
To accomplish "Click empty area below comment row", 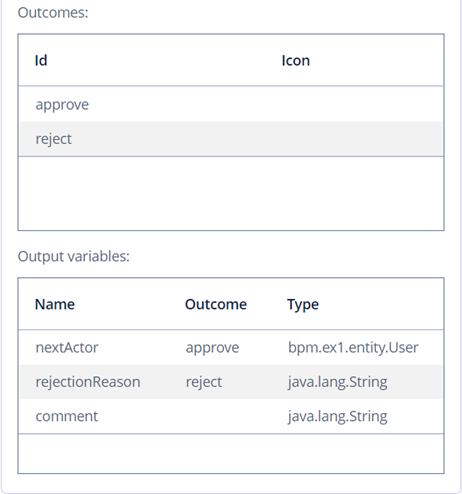I will (x=231, y=453).
